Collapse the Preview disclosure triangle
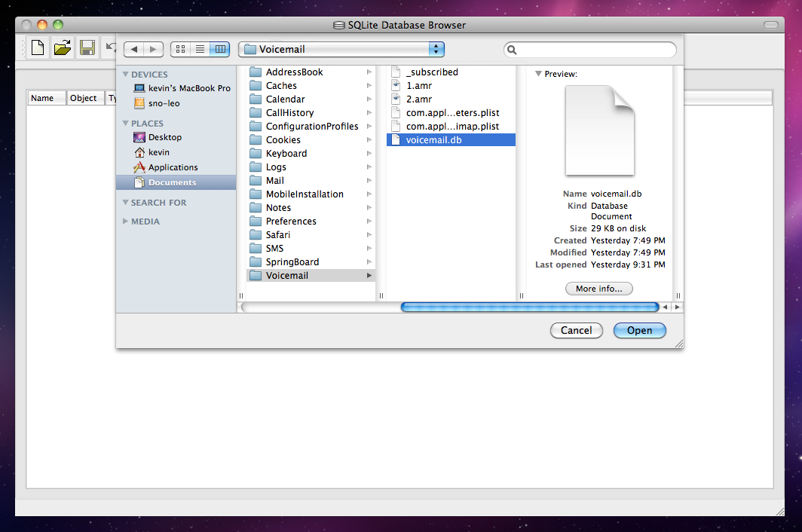Screen dimensions: 802x532 538,74
